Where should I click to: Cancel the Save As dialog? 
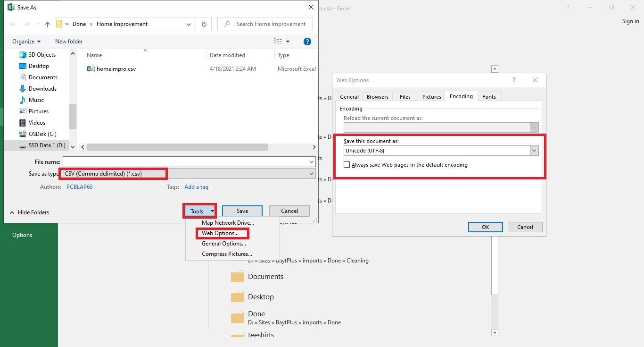pyautogui.click(x=289, y=211)
